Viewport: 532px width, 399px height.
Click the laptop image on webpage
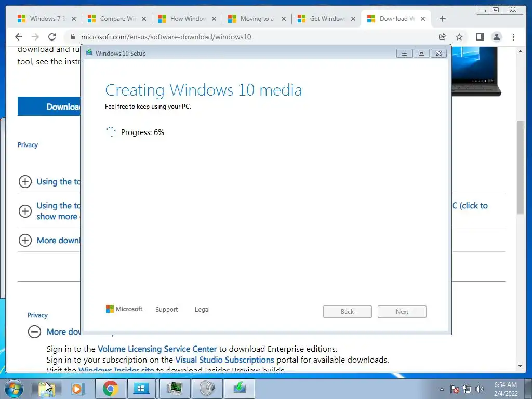[x=476, y=71]
